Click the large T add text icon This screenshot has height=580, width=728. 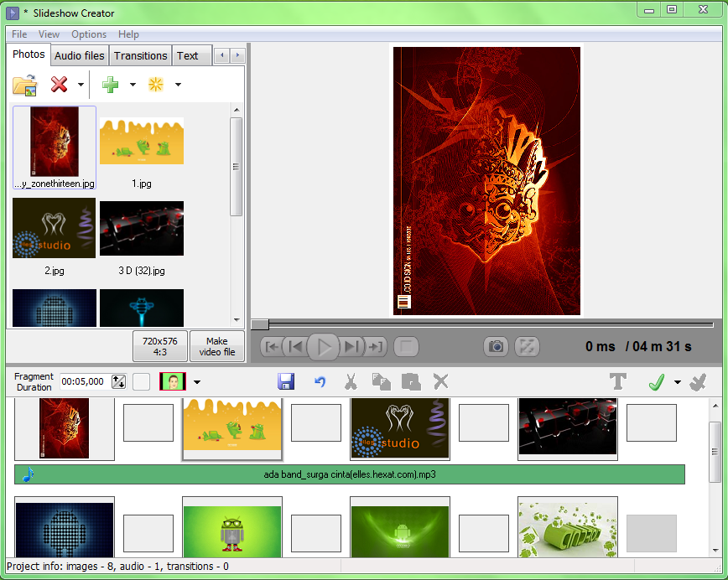[618, 382]
